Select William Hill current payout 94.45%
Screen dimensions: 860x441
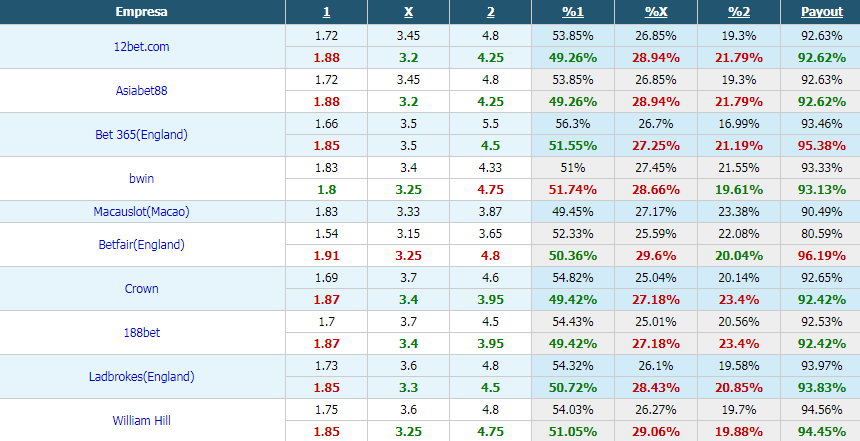click(822, 432)
